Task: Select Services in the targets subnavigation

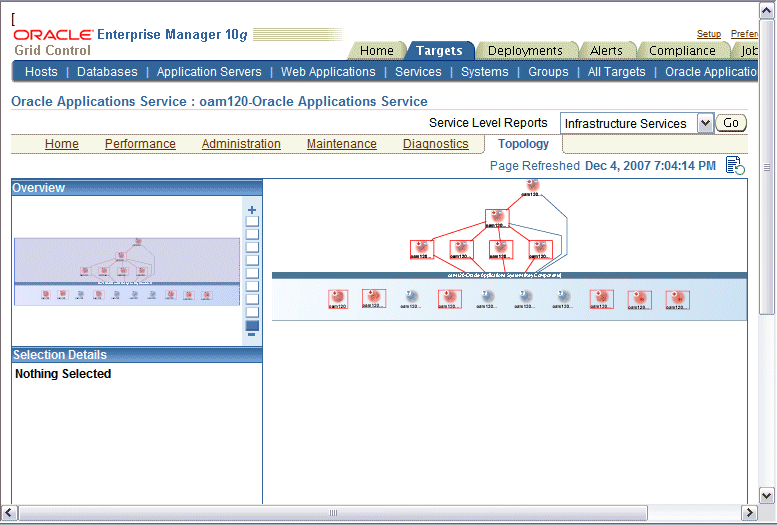Action: click(418, 72)
